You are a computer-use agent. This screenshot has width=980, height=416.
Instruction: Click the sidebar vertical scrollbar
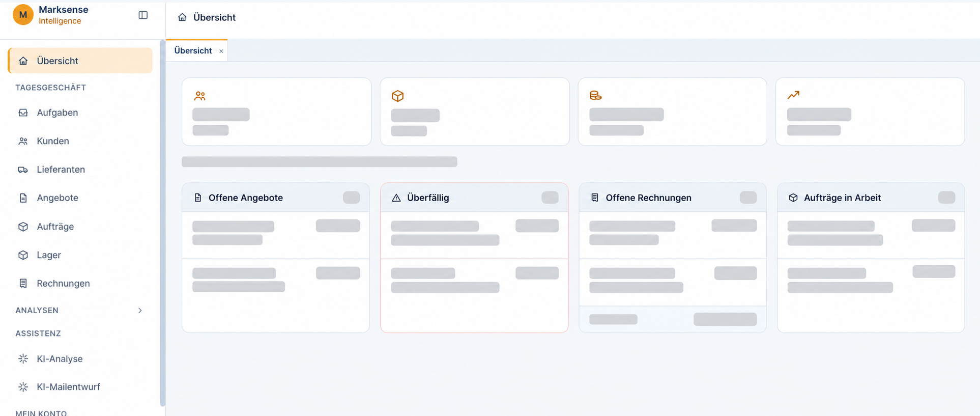point(162,223)
